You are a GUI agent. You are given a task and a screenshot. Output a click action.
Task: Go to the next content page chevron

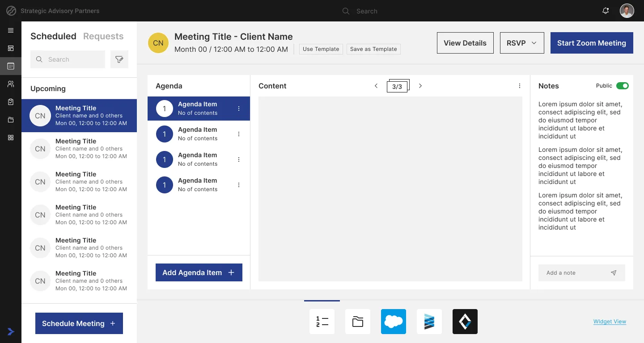[420, 86]
